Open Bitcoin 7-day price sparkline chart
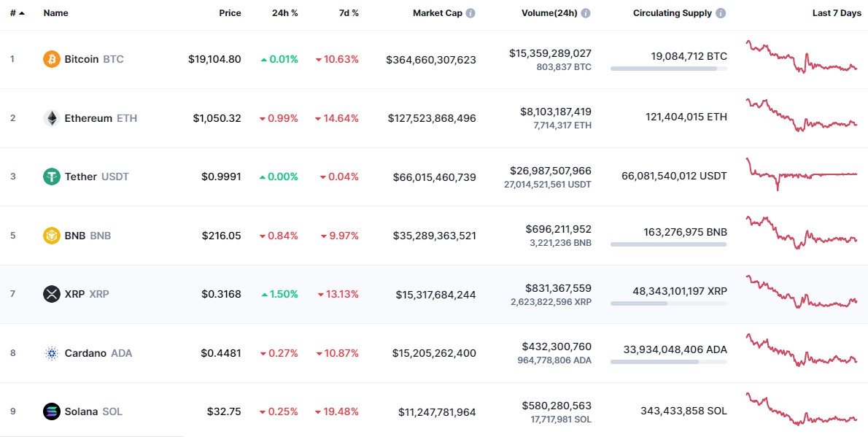This screenshot has width=868, height=437. pos(802,56)
